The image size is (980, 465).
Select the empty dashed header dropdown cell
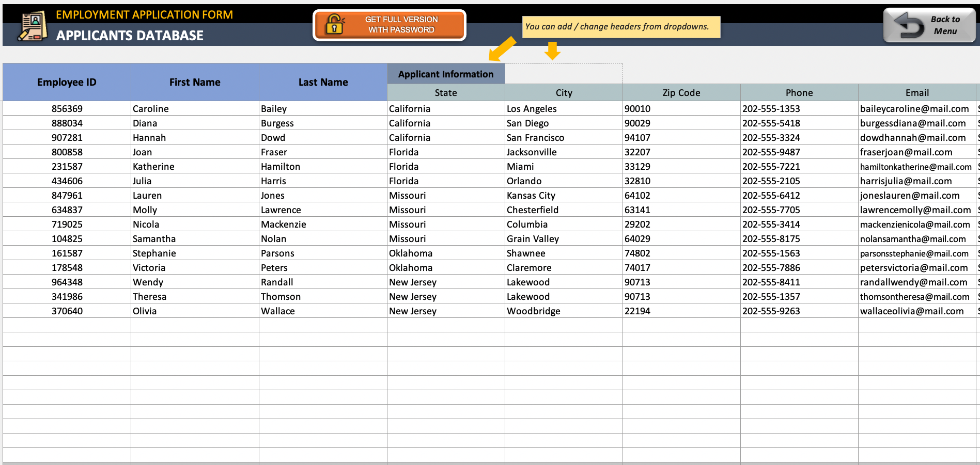(564, 74)
